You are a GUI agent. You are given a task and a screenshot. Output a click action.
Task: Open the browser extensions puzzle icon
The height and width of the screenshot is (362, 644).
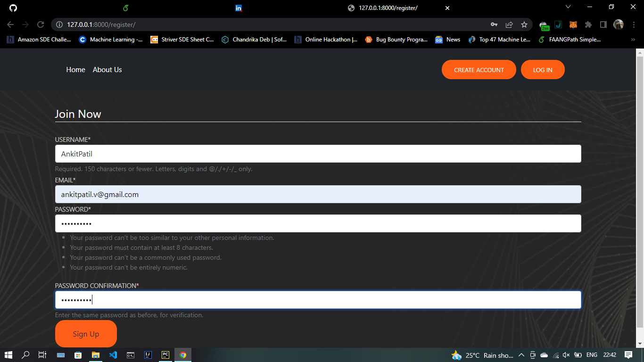click(x=588, y=25)
